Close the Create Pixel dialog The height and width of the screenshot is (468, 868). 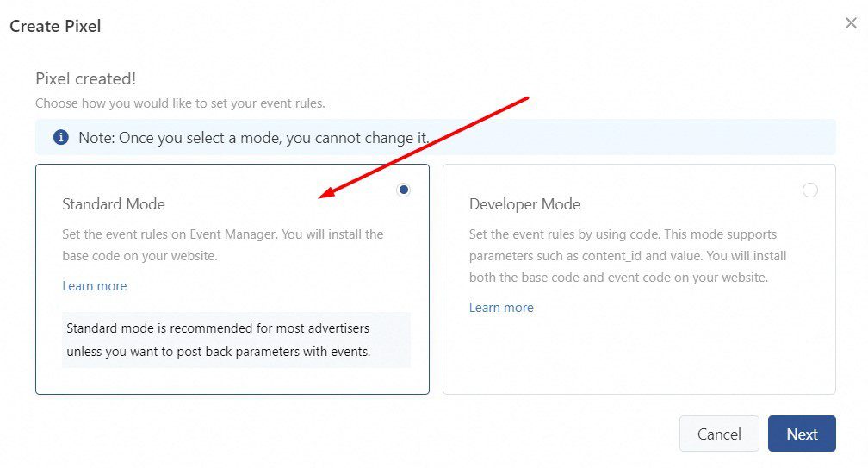pos(851,23)
